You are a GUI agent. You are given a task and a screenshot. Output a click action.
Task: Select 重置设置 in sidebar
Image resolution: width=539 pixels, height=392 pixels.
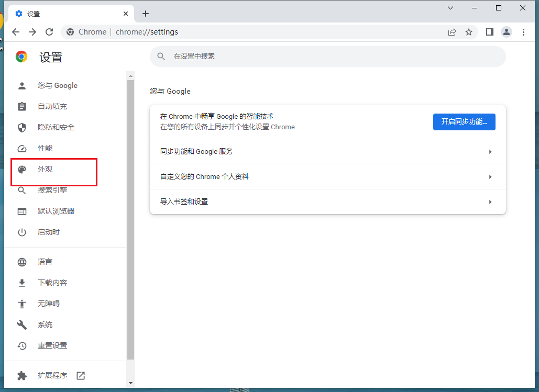pyautogui.click(x=52, y=345)
